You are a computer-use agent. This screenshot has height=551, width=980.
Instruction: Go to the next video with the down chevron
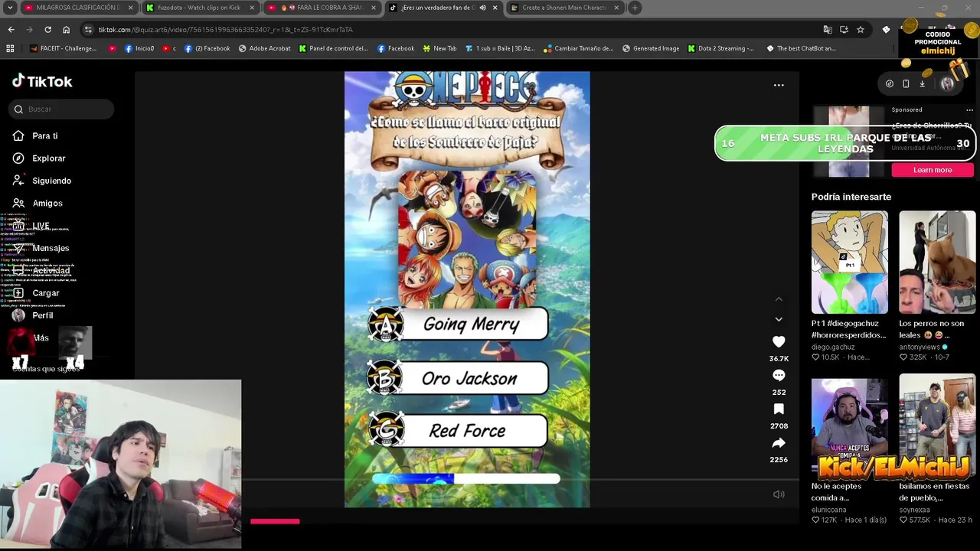tap(779, 319)
